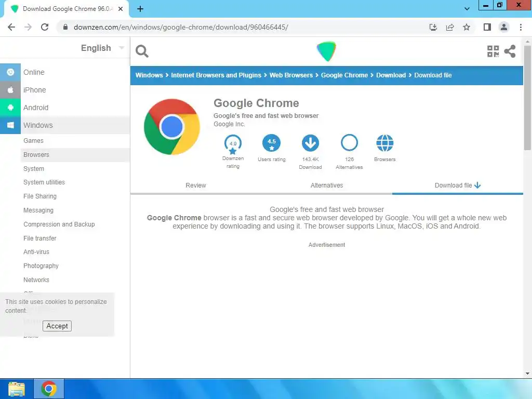Viewport: 532px width, 399px height.
Task: Go back with browser back arrow
Action: click(x=11, y=27)
